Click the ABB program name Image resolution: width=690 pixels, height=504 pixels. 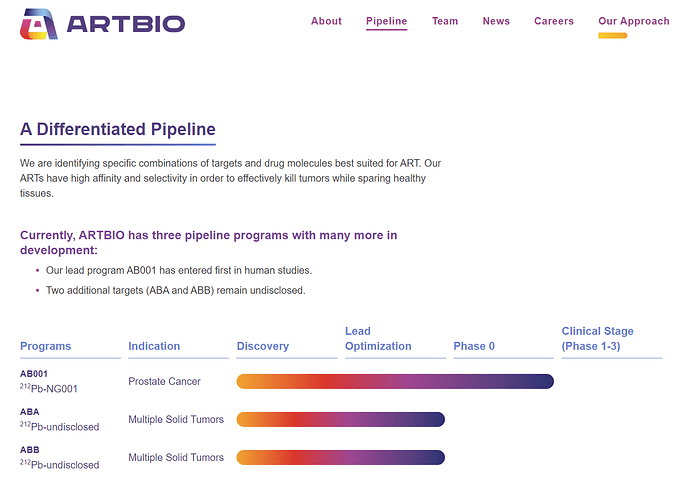point(29,450)
